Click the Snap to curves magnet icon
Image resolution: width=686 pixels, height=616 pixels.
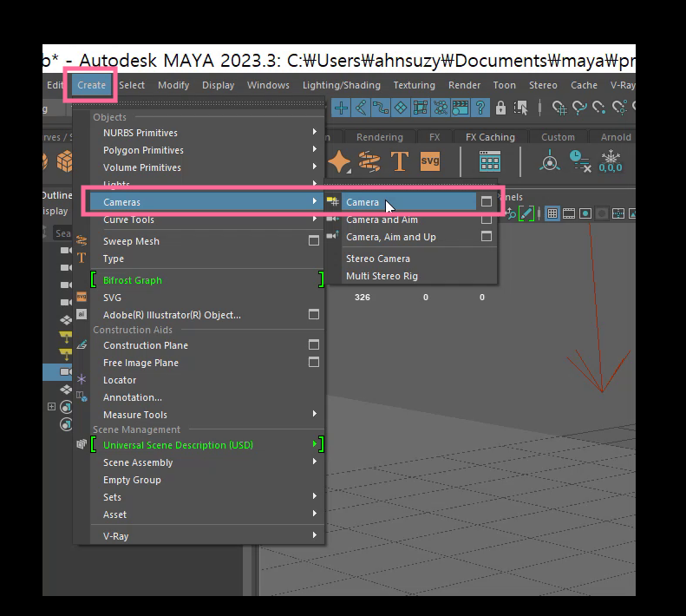click(x=579, y=108)
